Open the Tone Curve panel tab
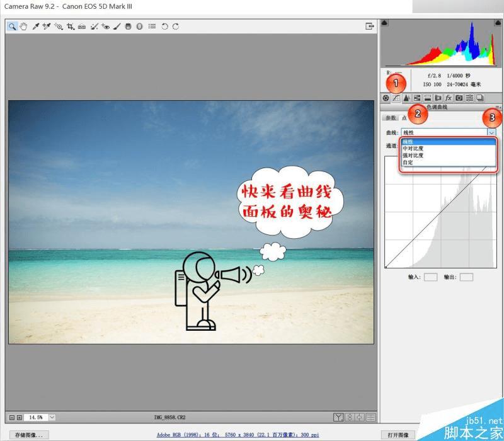Image resolution: width=504 pixels, height=441 pixels. point(396,98)
